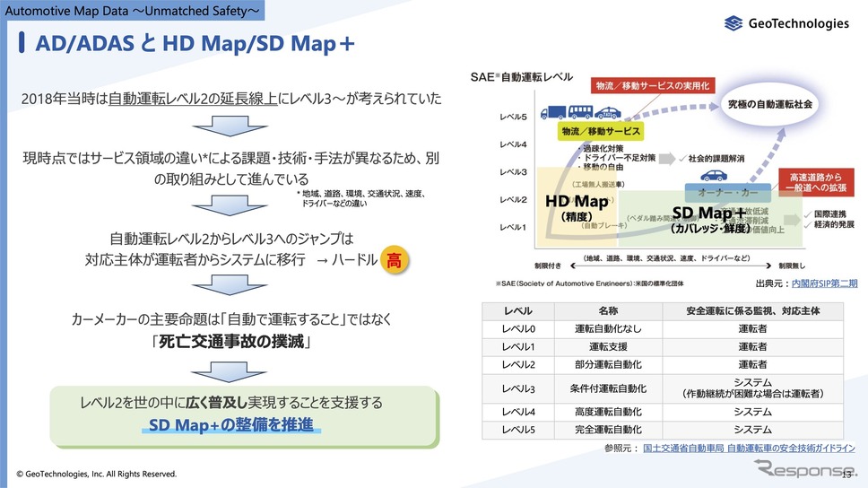Click the レベル0 table cell
The image size is (868, 488).
(x=518, y=329)
